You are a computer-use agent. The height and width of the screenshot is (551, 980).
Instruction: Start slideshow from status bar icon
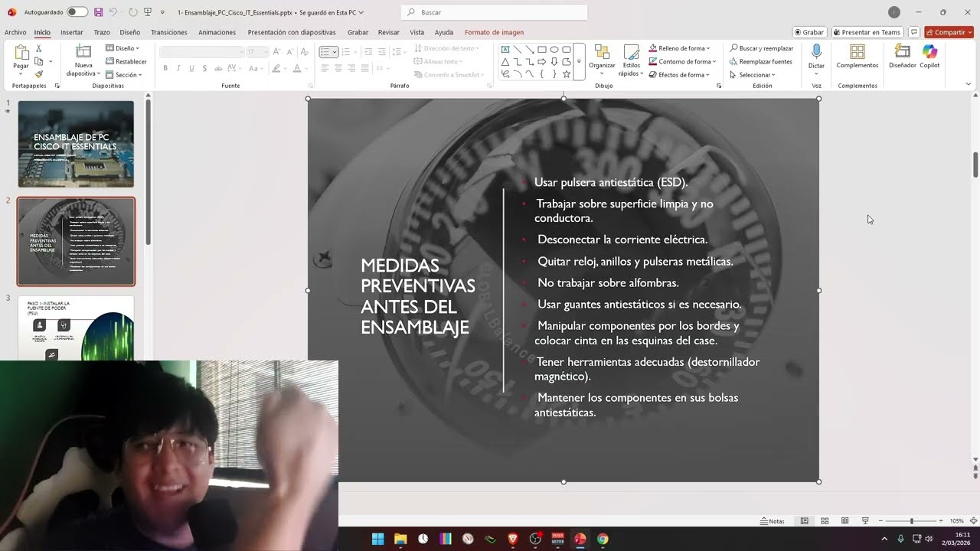click(865, 521)
